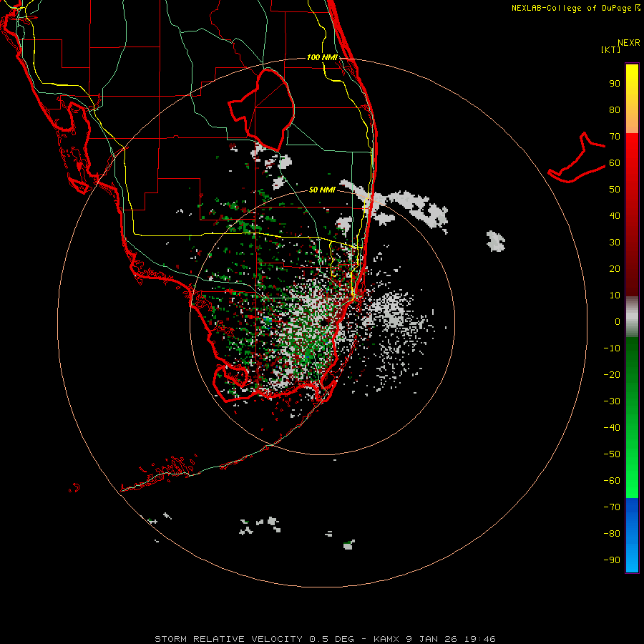Click the 100 NMI range ring label
The width and height of the screenshot is (644, 644).
pos(323,57)
